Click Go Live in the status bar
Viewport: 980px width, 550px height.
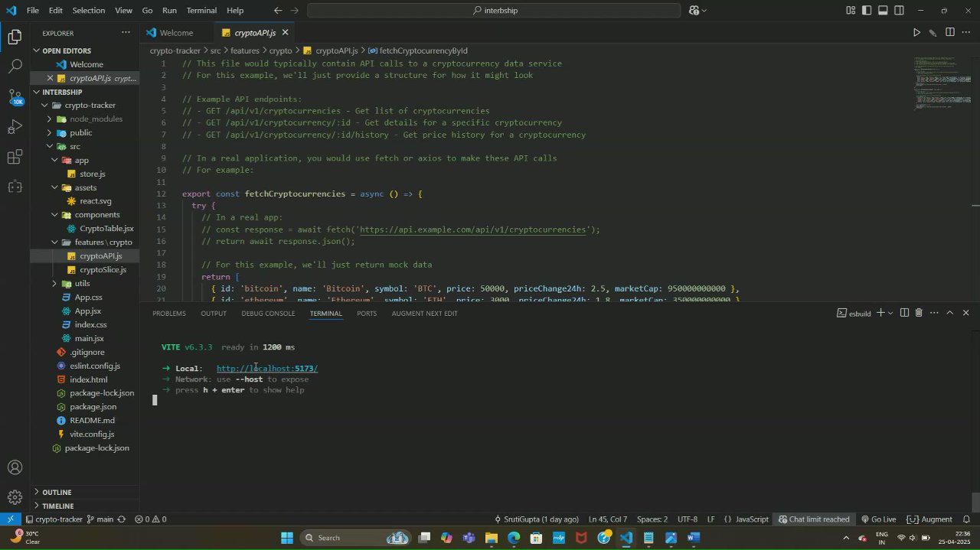click(x=878, y=519)
